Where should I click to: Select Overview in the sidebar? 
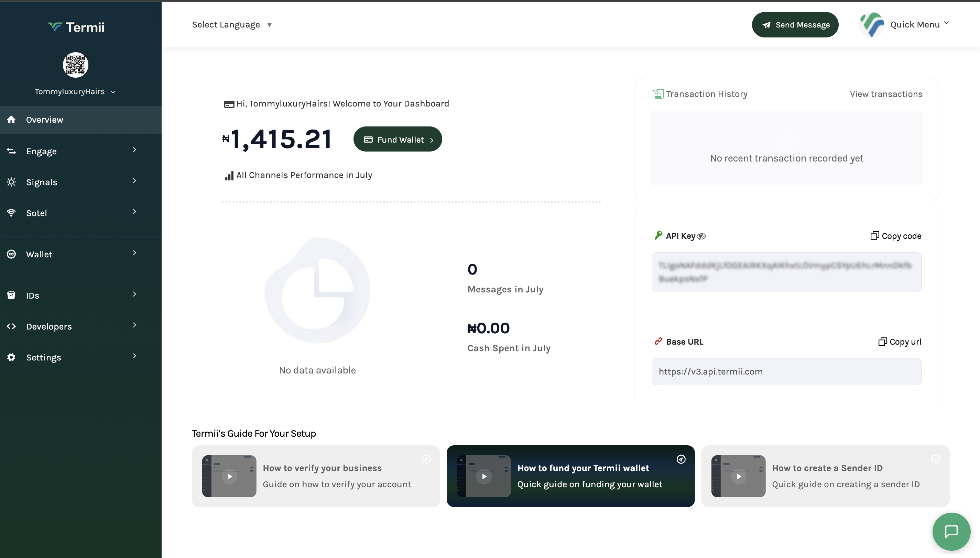pyautogui.click(x=80, y=120)
